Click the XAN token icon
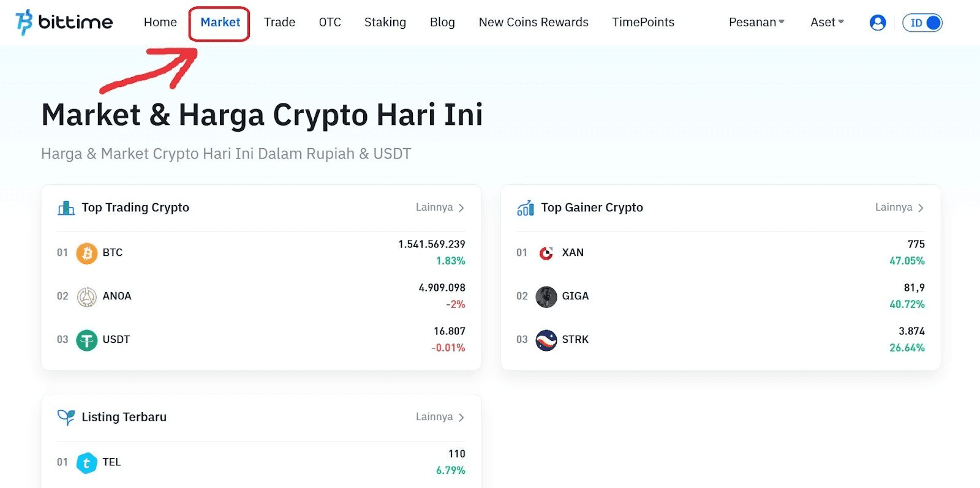Image resolution: width=980 pixels, height=488 pixels. (546, 253)
